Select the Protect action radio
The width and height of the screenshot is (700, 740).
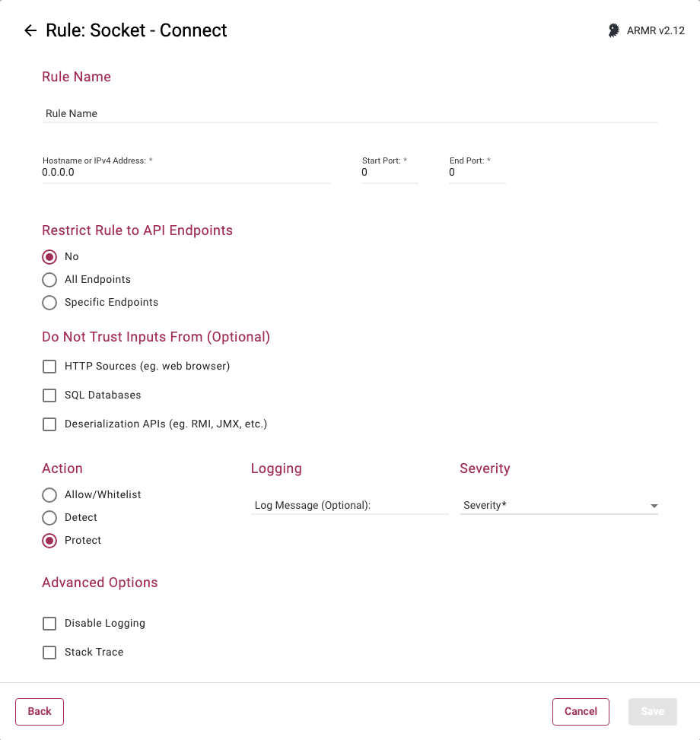(49, 541)
